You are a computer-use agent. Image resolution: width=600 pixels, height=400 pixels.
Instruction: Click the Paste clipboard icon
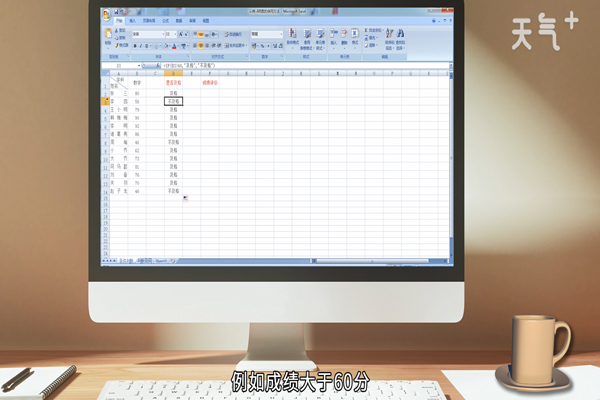108,33
